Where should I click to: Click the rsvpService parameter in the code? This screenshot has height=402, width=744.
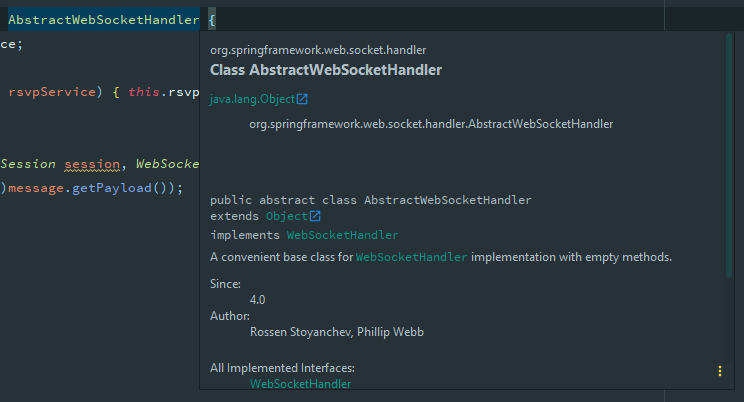tap(52, 92)
